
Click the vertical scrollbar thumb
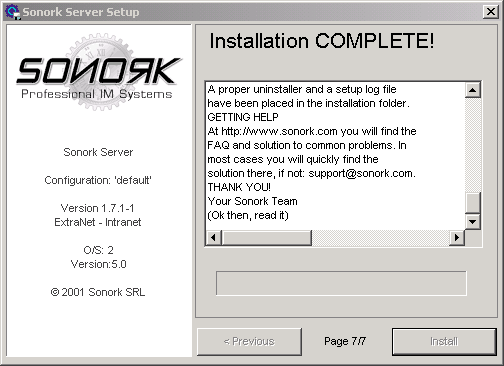(x=473, y=203)
